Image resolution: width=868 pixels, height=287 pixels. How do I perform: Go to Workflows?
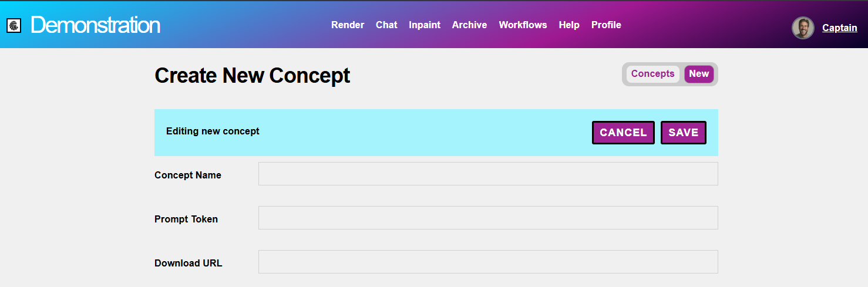(523, 25)
